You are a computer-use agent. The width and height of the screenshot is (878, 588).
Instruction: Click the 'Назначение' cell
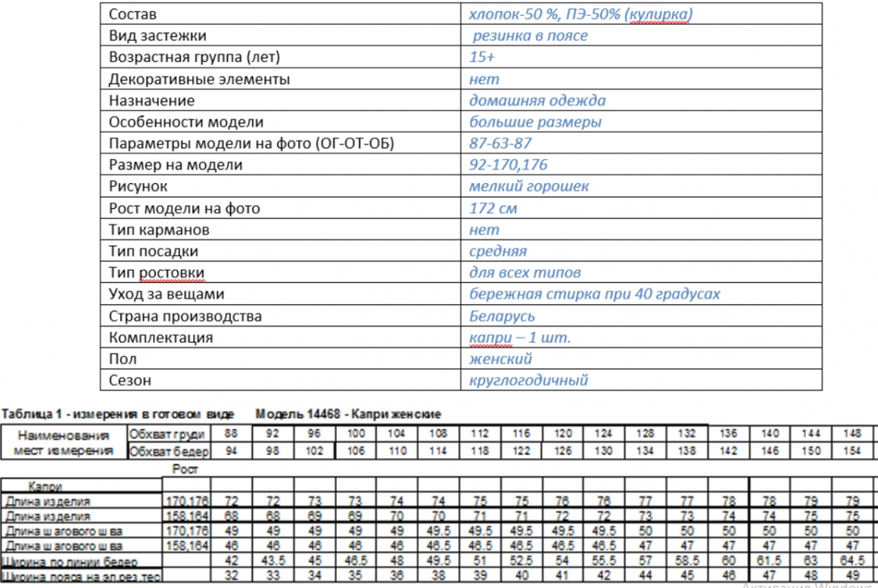tap(151, 101)
